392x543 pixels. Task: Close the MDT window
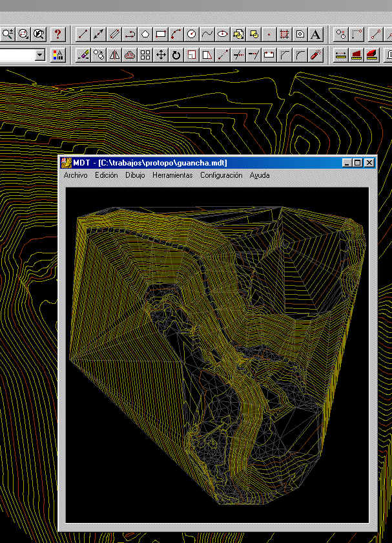369,163
